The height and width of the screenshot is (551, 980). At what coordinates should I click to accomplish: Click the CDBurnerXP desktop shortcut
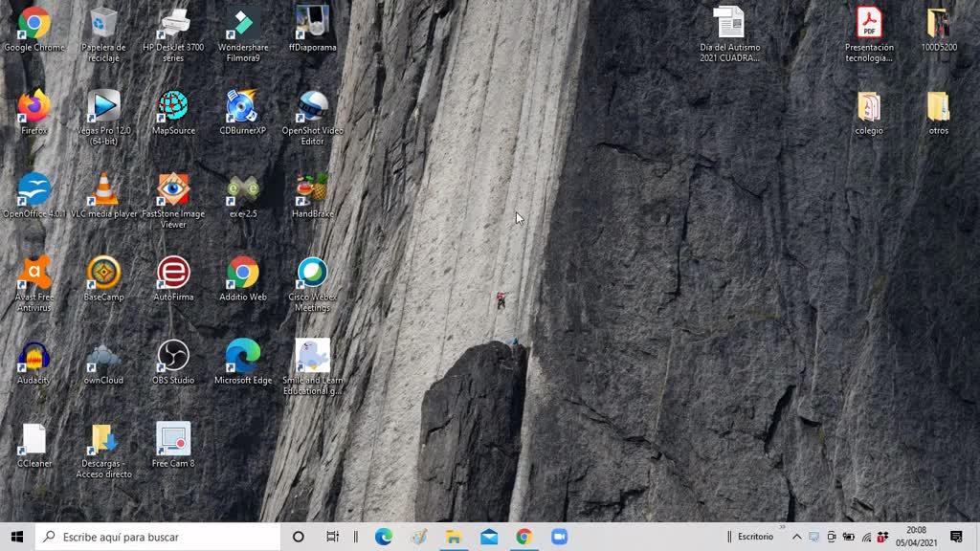[243, 113]
